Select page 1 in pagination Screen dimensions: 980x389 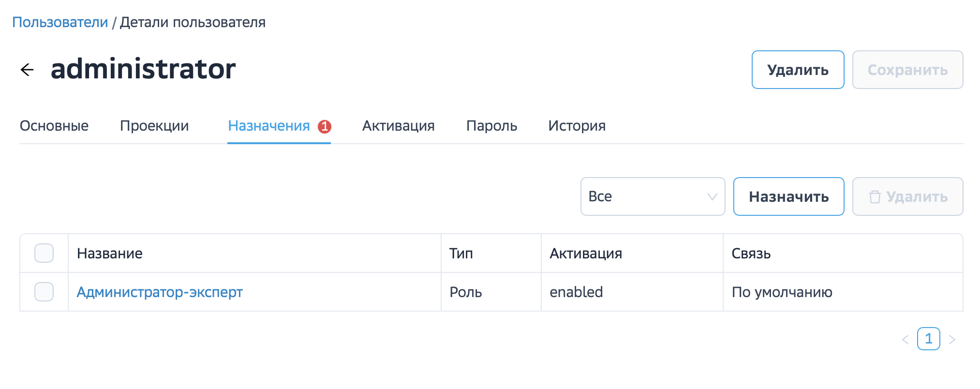[928, 339]
